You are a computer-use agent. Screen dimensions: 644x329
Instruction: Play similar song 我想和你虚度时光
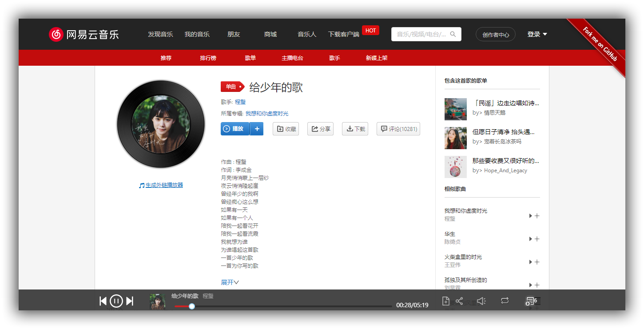coord(530,216)
